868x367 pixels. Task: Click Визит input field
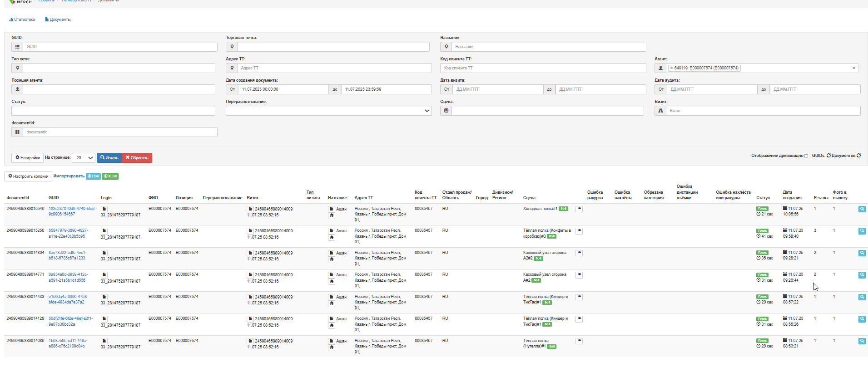coord(764,111)
